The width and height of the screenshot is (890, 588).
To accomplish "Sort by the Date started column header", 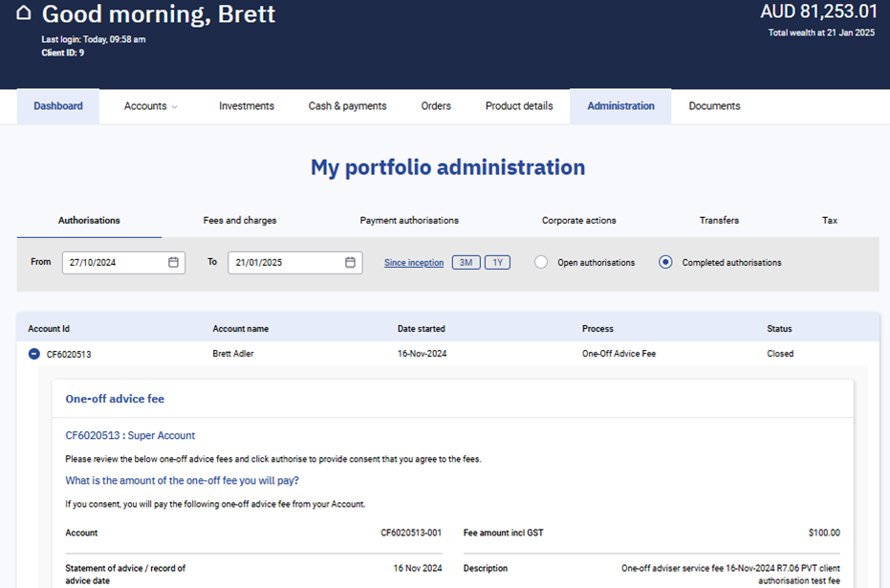I will (422, 329).
